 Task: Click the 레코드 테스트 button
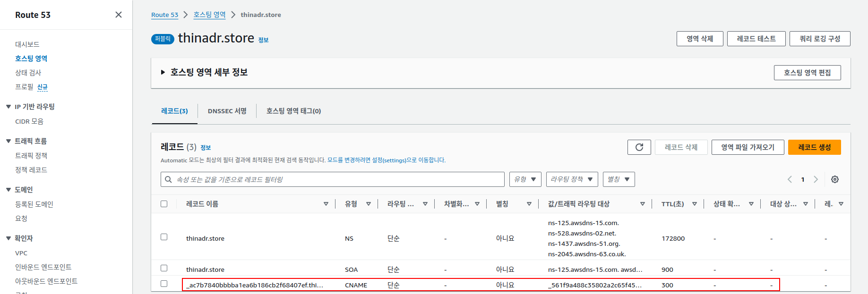coord(756,39)
